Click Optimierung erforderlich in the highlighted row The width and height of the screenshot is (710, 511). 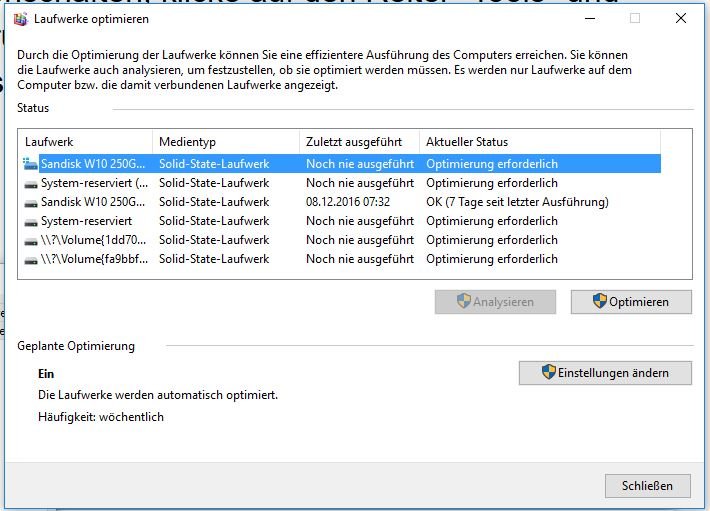point(492,164)
